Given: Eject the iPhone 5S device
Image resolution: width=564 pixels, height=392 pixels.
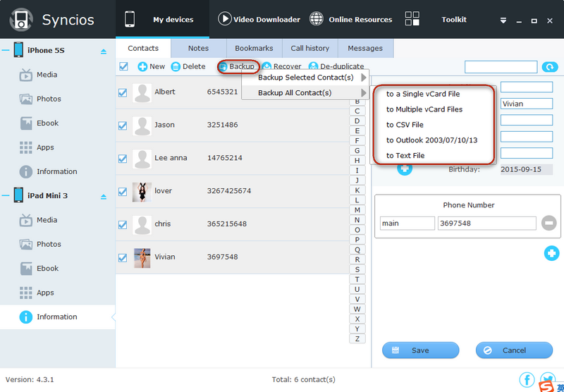Looking at the screenshot, I should [x=104, y=51].
